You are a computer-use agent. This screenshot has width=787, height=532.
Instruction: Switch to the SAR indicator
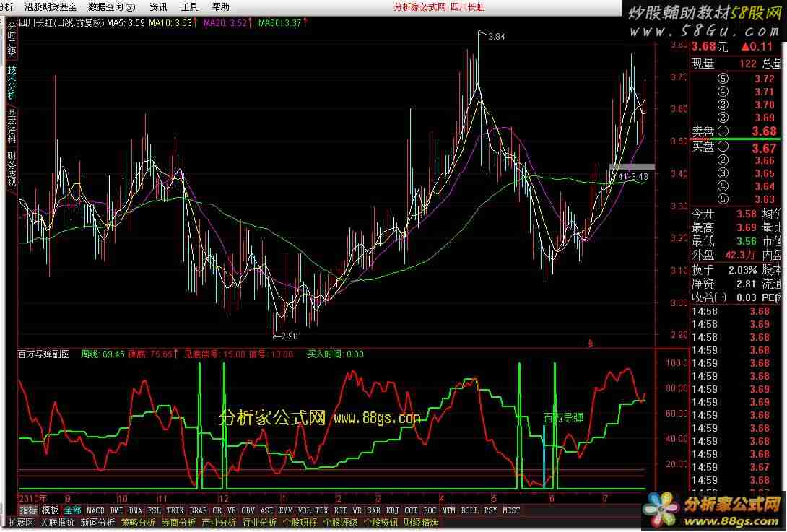374,510
